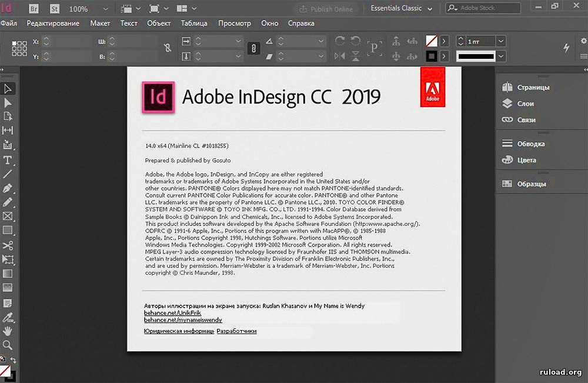Expand fill color options arrow
Viewport: 588px width, 383px height.
pyautogui.click(x=444, y=41)
